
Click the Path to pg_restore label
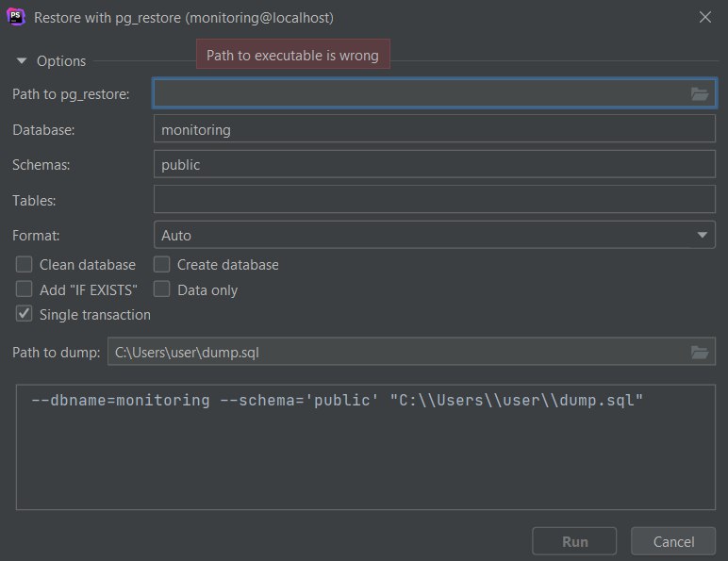point(71,93)
